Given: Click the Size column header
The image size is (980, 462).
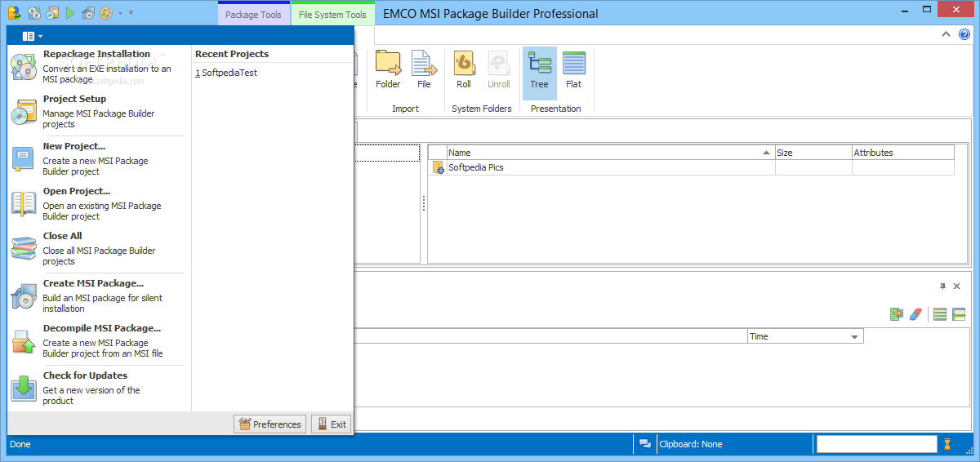Looking at the screenshot, I should pyautogui.click(x=813, y=153).
